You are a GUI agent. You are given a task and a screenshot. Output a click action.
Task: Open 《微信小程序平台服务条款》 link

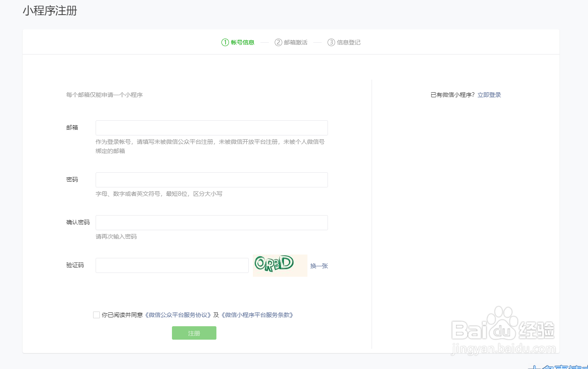tap(258, 315)
